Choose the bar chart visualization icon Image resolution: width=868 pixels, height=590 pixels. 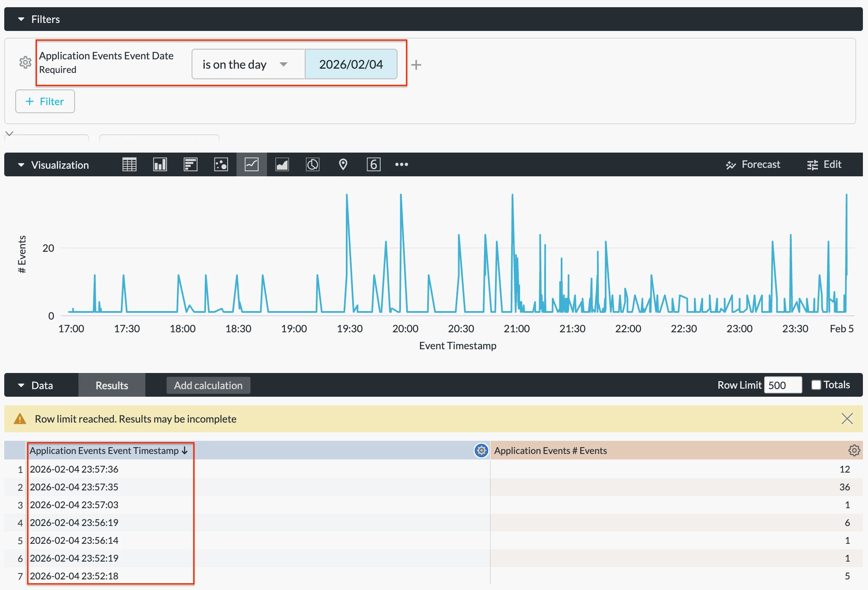tap(190, 164)
